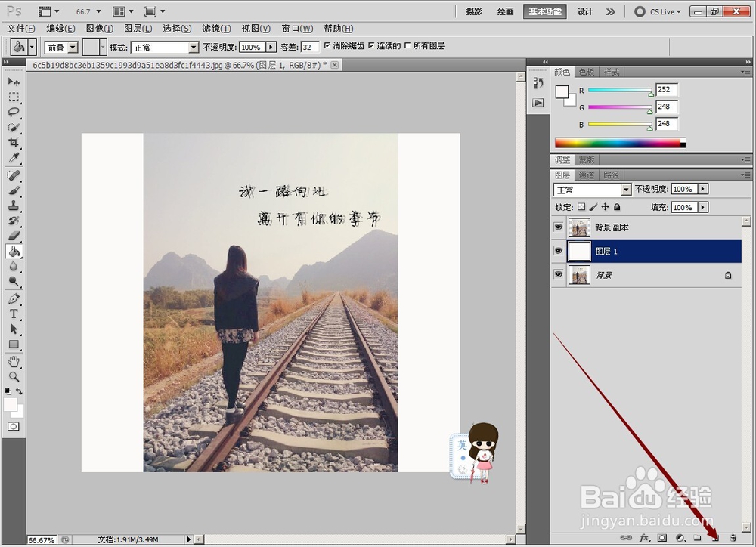This screenshot has height=547, width=756.
Task: Swap foreground and background colors
Action: (x=19, y=391)
